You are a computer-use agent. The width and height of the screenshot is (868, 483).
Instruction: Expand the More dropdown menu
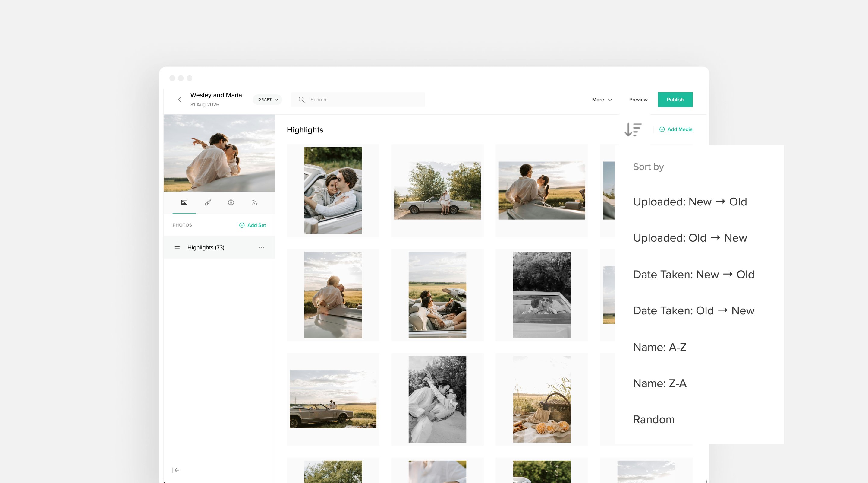point(602,100)
